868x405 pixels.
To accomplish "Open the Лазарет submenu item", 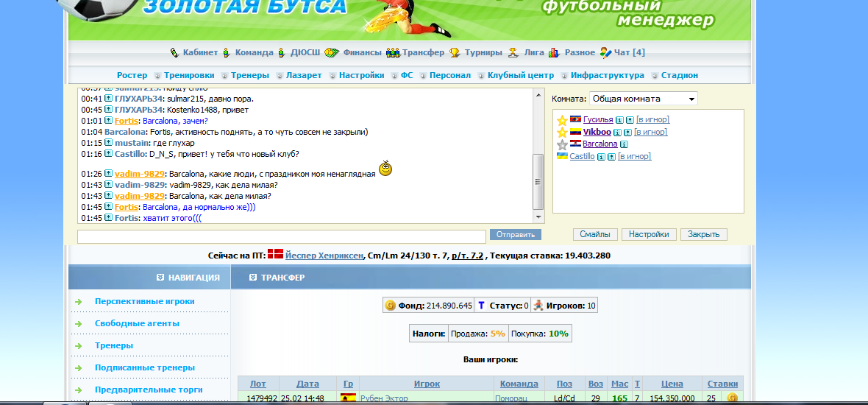I will pyautogui.click(x=304, y=75).
